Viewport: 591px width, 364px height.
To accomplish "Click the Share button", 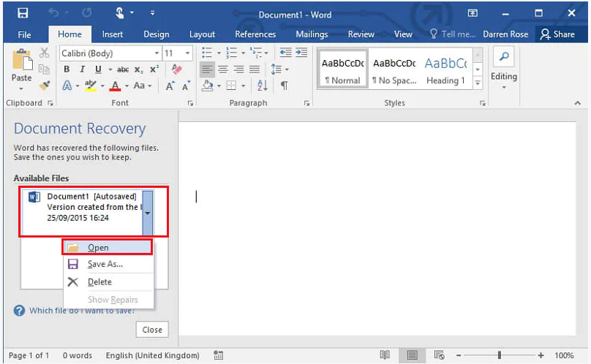I will click(x=557, y=34).
